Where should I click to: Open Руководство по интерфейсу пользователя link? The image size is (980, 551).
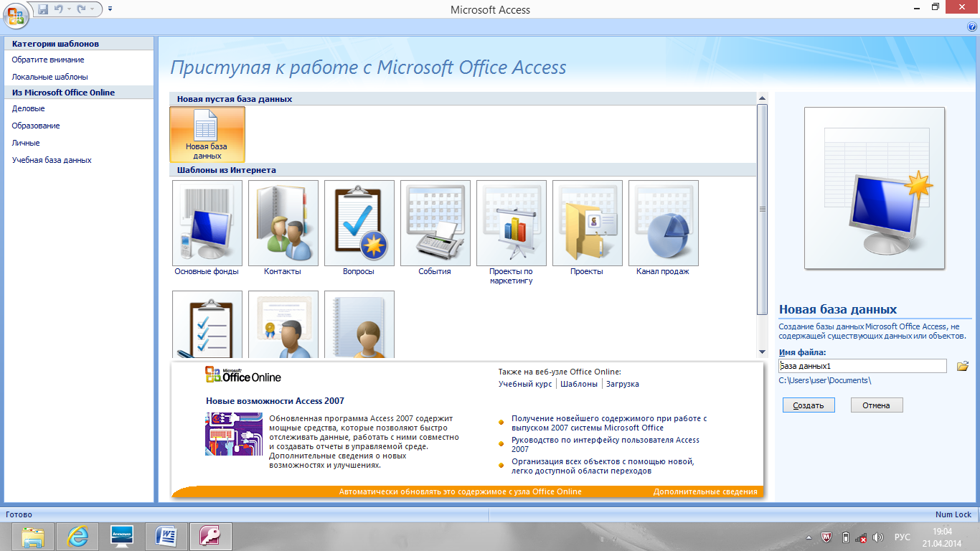tap(606, 444)
